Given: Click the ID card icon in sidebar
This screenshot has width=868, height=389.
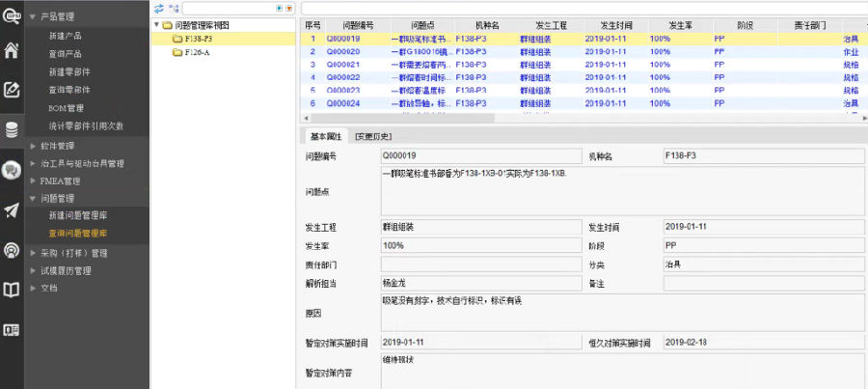Looking at the screenshot, I should click(x=12, y=329).
